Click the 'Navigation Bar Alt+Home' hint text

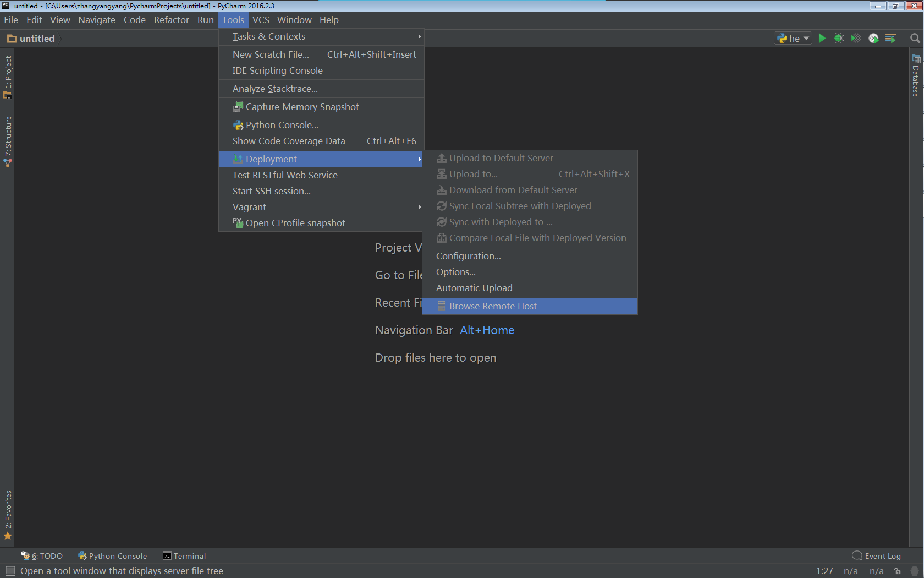444,330
